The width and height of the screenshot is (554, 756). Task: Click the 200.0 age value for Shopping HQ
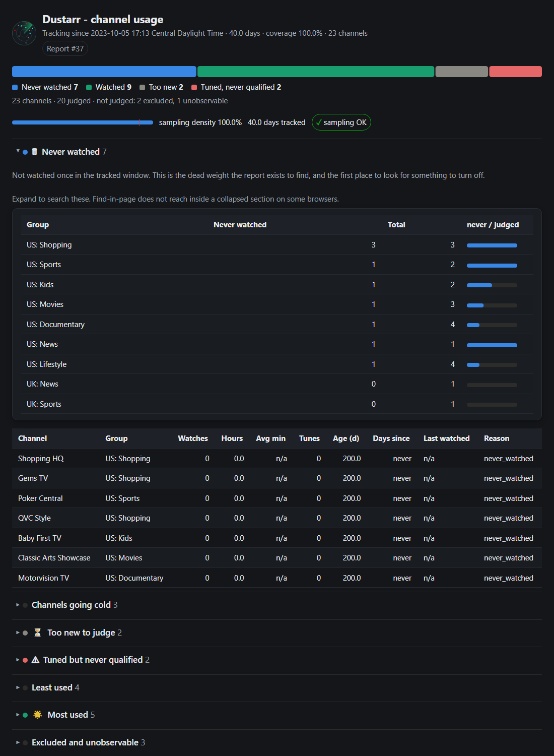pos(352,459)
